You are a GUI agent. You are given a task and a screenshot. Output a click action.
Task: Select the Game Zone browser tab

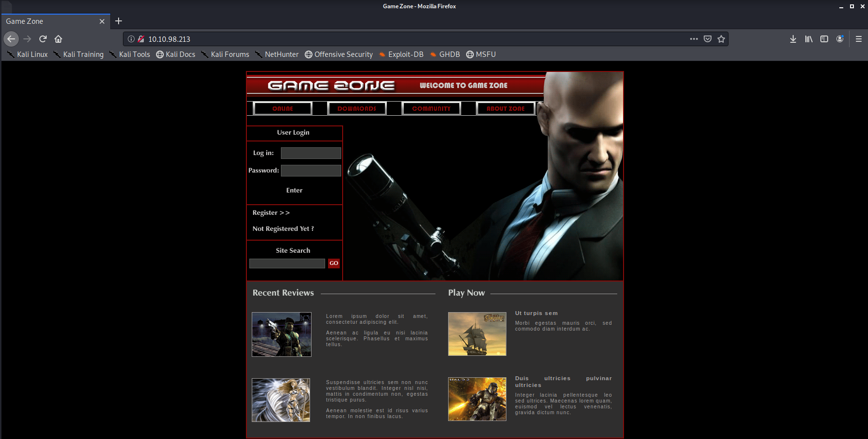[x=55, y=21]
